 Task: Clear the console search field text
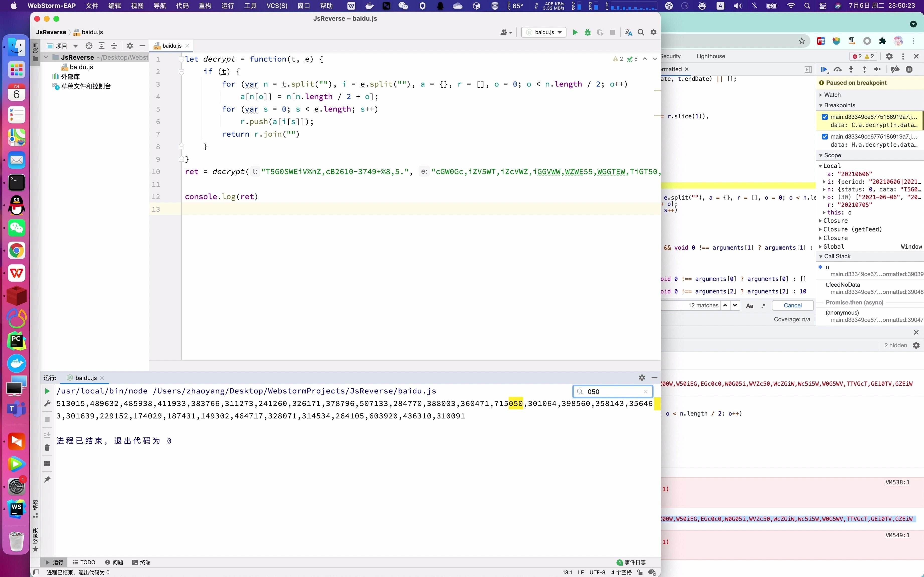(x=646, y=392)
